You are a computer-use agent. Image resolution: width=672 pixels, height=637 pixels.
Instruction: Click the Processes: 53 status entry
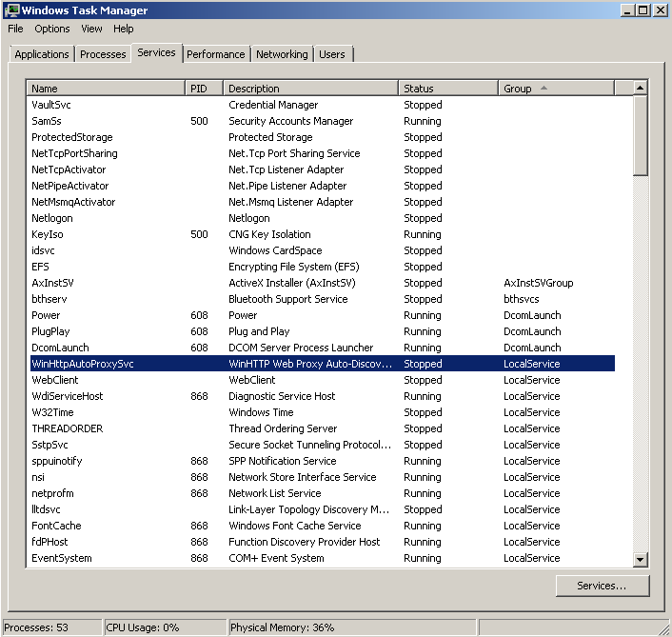(x=52, y=627)
